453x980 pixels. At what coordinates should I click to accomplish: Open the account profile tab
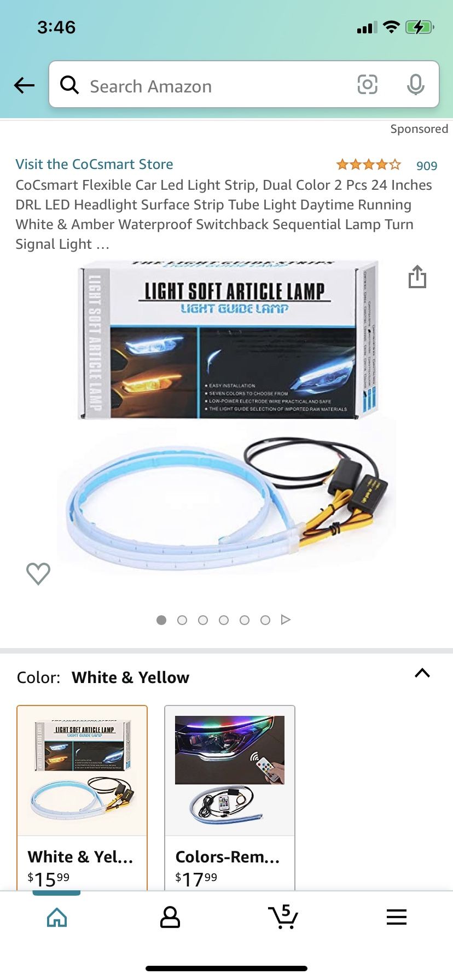pos(170,917)
